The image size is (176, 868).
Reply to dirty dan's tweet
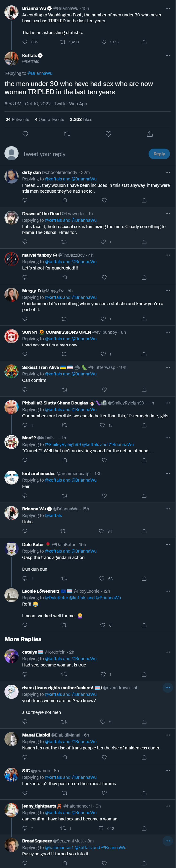pos(25,200)
